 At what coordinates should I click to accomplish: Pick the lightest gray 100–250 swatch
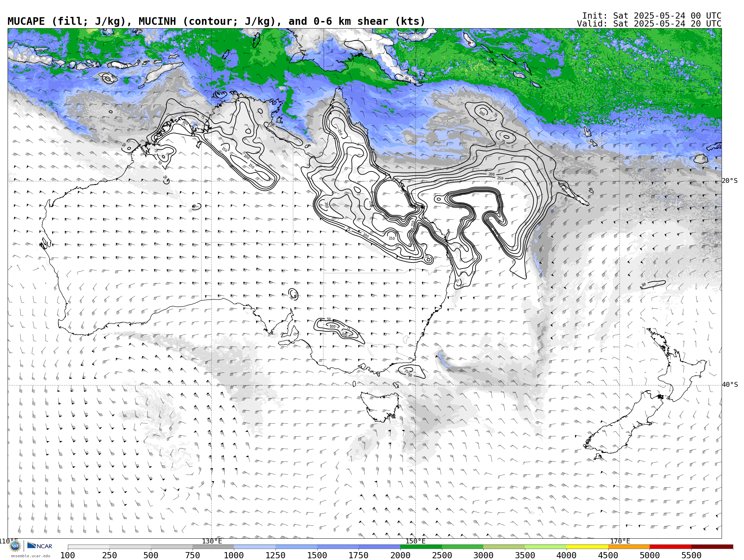(89, 547)
